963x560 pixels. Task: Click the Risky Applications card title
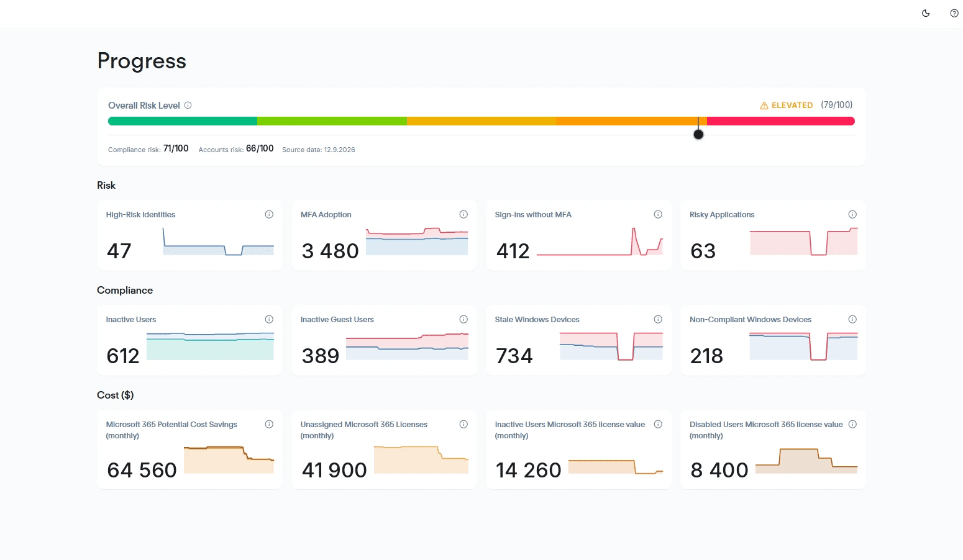click(x=722, y=215)
